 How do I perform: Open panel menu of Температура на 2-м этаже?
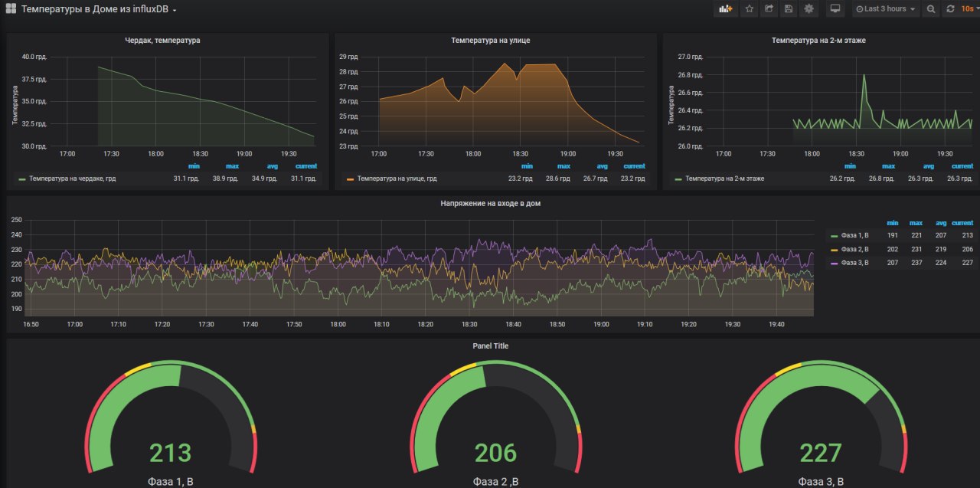818,40
